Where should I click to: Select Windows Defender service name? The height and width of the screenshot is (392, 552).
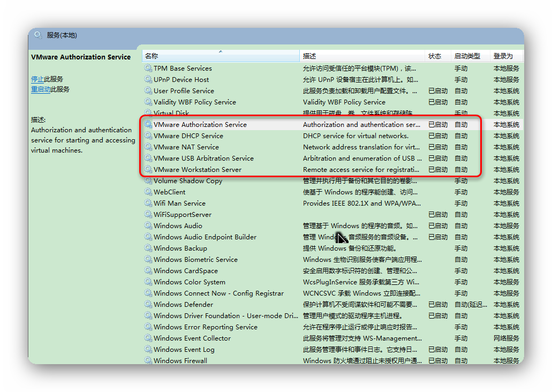(184, 305)
